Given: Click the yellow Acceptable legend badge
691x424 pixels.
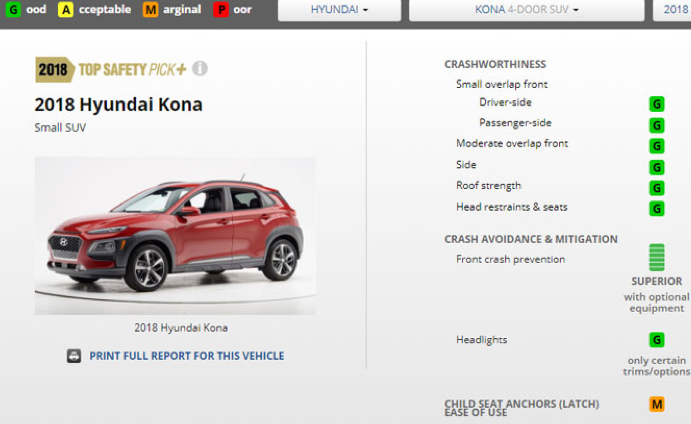Looking at the screenshot, I should (65, 9).
